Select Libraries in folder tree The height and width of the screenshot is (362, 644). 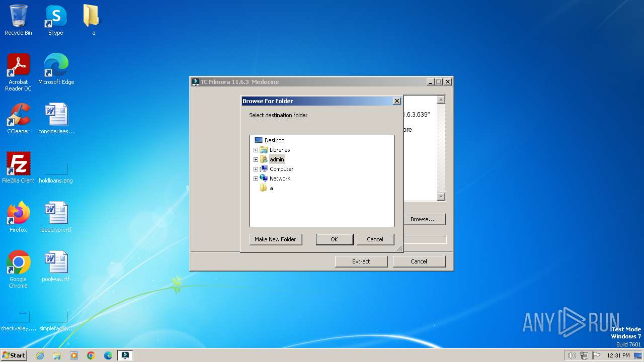(280, 150)
